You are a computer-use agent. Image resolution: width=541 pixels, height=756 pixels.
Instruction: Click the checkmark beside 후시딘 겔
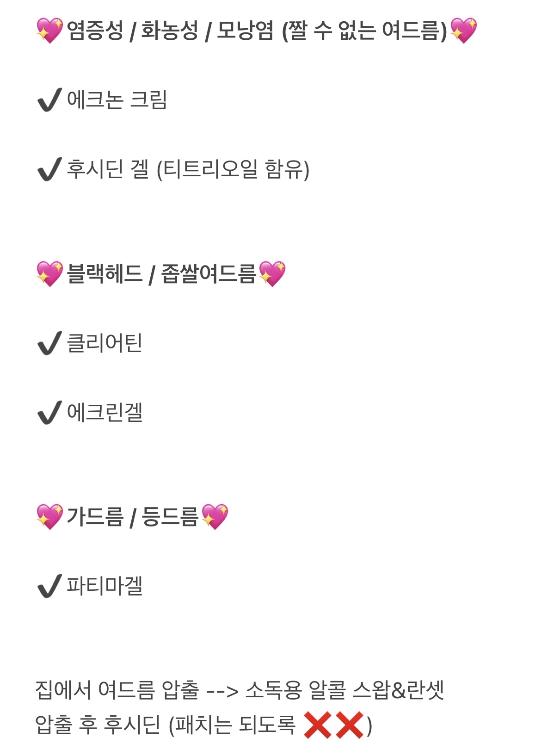pyautogui.click(x=49, y=169)
